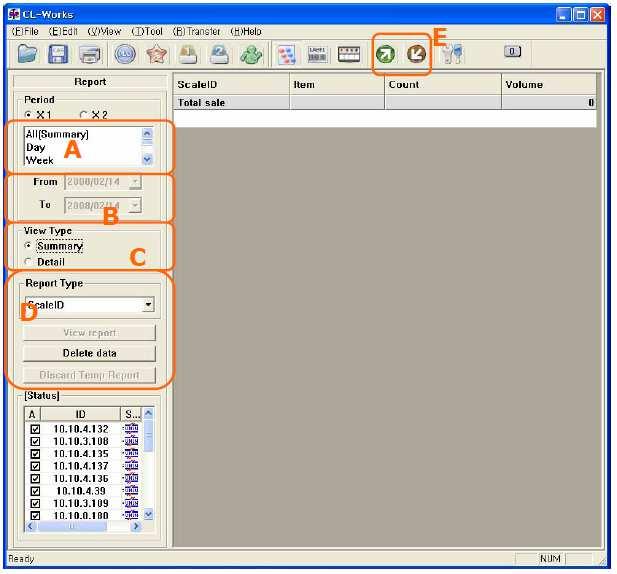Expand the Report Type ScaleID dropdown
The width and height of the screenshot is (617, 574).
pos(148,304)
